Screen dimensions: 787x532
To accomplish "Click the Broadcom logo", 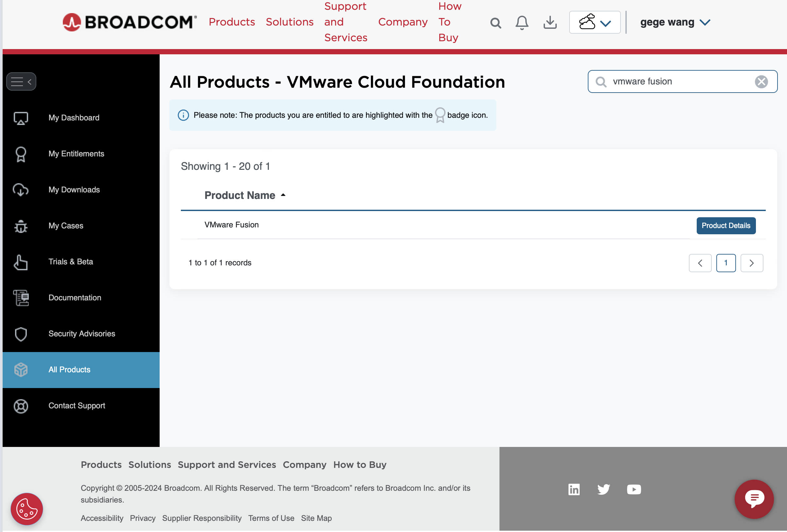I will coord(129,22).
